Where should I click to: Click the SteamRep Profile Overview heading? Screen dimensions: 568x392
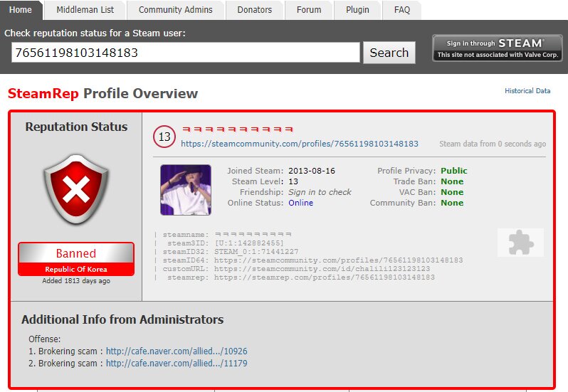[103, 93]
